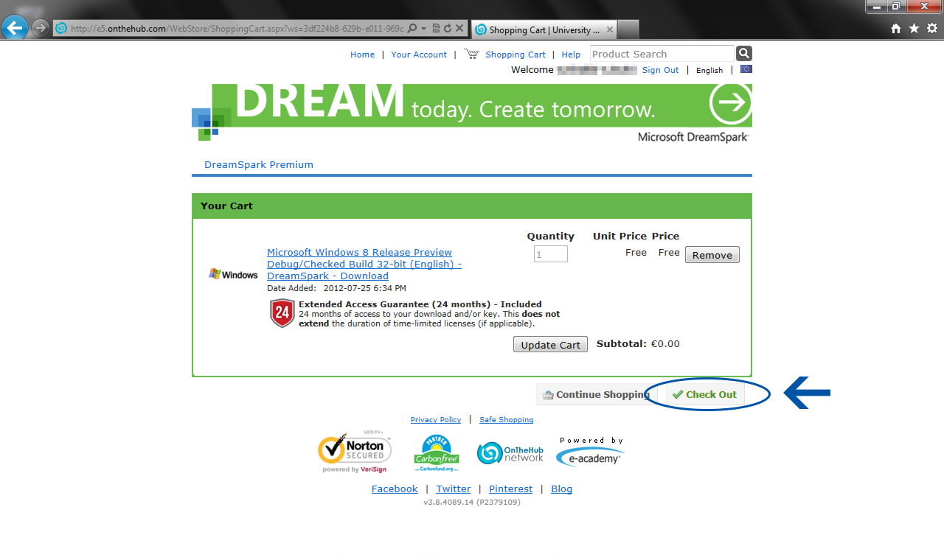Open the Shopping Cart navigation link
Viewport: 944px width, 560px height.
516,55
